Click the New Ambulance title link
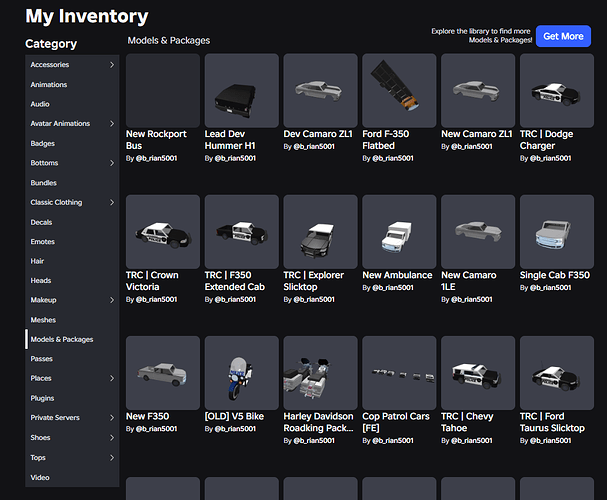This screenshot has height=500, width=607. pos(397,275)
